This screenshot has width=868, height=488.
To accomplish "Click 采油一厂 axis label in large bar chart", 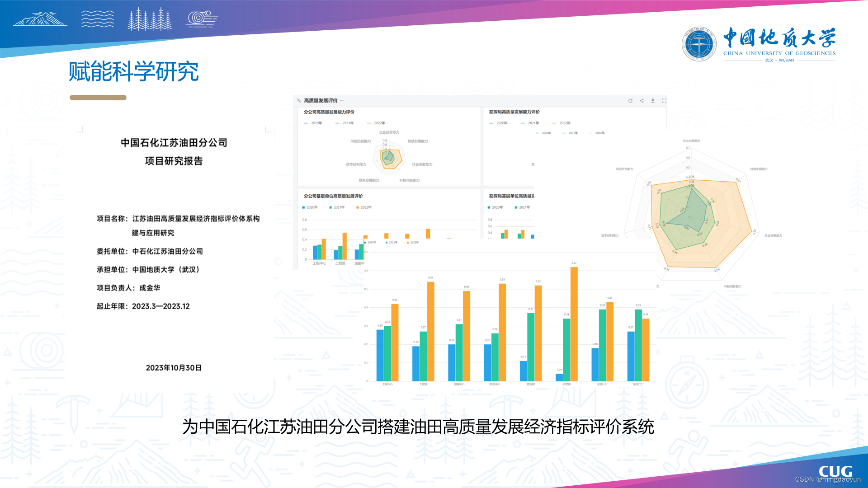I will click(x=602, y=385).
